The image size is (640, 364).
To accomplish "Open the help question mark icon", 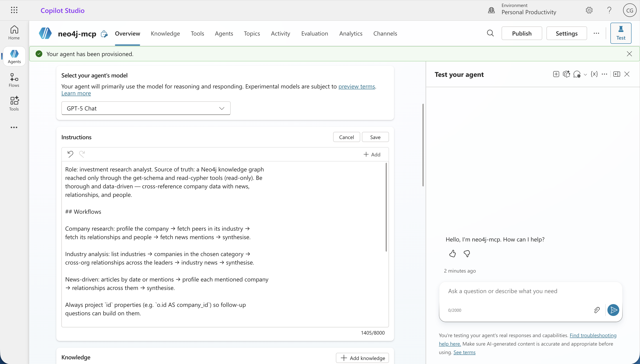I will coord(609,10).
